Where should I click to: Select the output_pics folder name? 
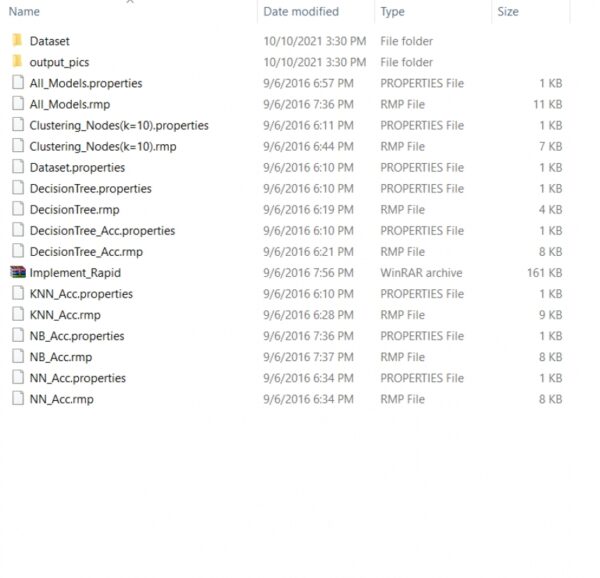[x=59, y=62]
